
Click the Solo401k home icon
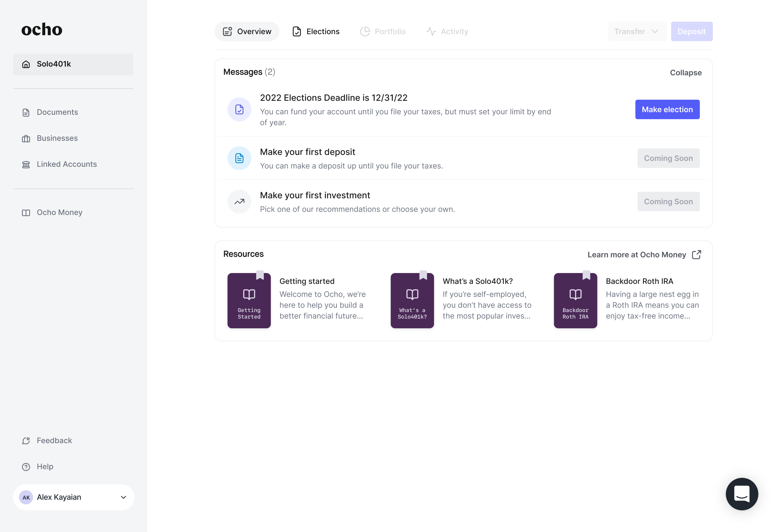pyautogui.click(x=26, y=64)
